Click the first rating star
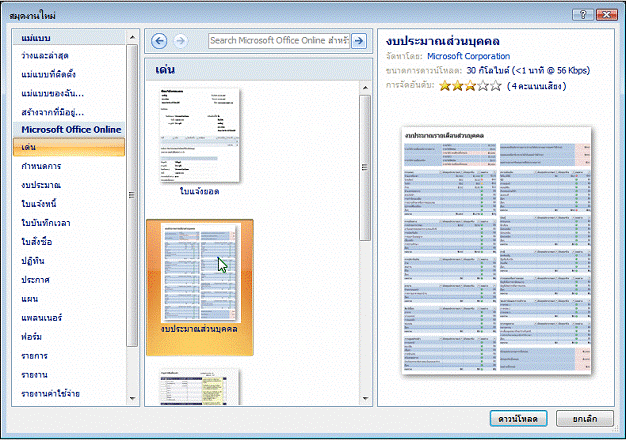Screen dimensions: 626x440 (446, 86)
